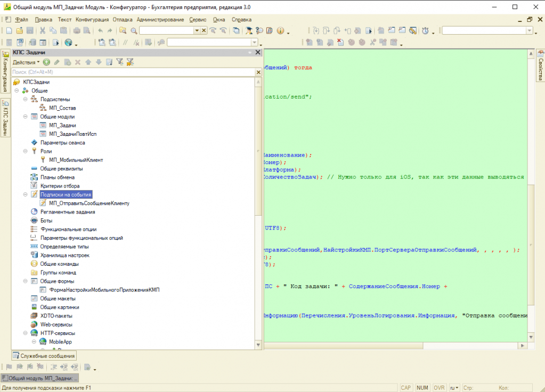This screenshot has width=545, height=392.
Task: Select МП_ЗадачиПовтИсп module in tree
Action: [x=72, y=134]
